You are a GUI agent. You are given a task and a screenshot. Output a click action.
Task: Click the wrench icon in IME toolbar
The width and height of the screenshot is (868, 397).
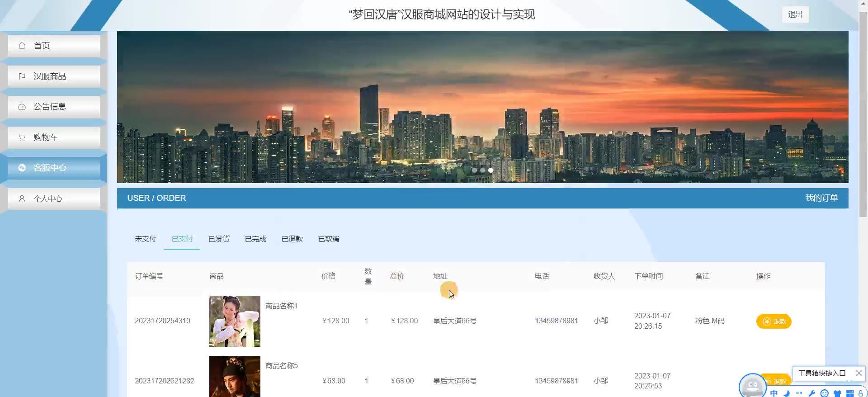812,393
